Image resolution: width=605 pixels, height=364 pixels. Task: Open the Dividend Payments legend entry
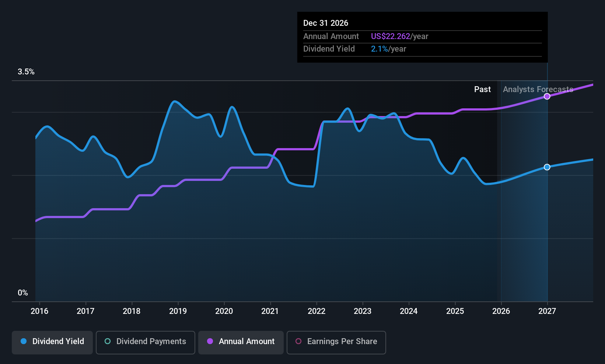click(x=145, y=342)
